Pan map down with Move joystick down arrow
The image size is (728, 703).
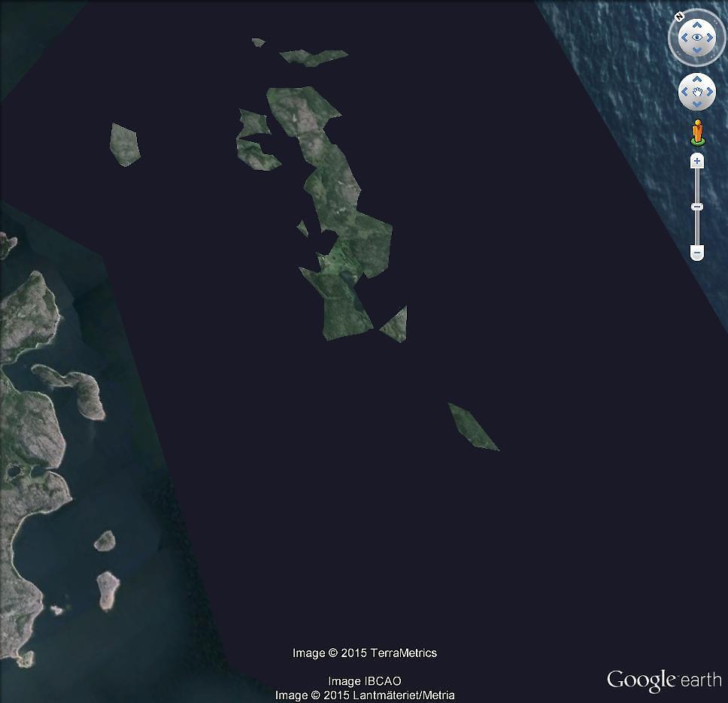coord(697,104)
